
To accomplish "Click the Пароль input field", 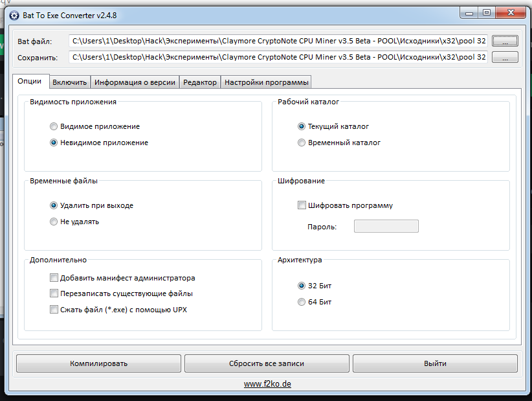I will pos(386,226).
